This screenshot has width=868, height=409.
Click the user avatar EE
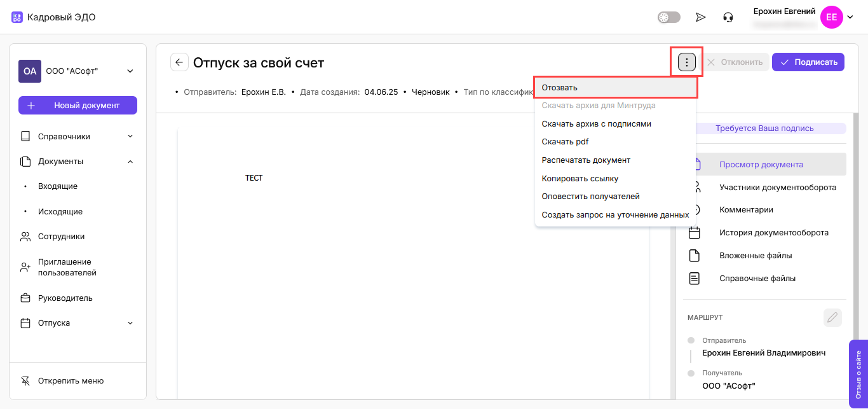831,17
